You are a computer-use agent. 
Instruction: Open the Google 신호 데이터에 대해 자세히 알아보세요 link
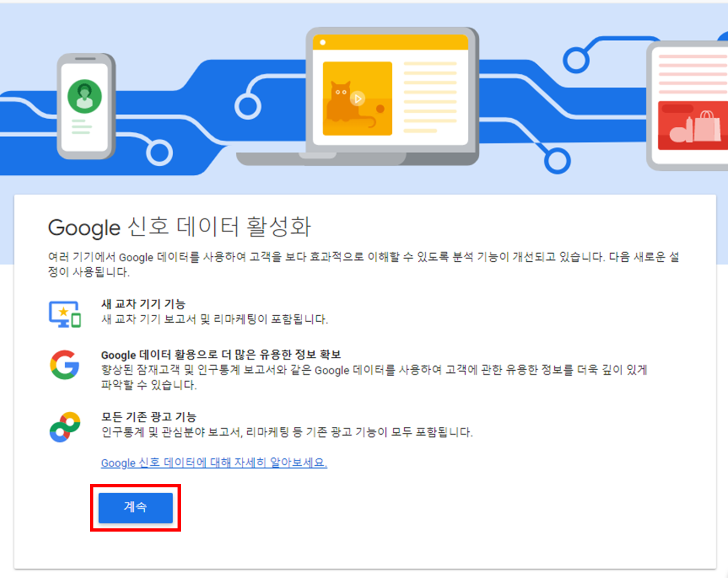pos(214,463)
